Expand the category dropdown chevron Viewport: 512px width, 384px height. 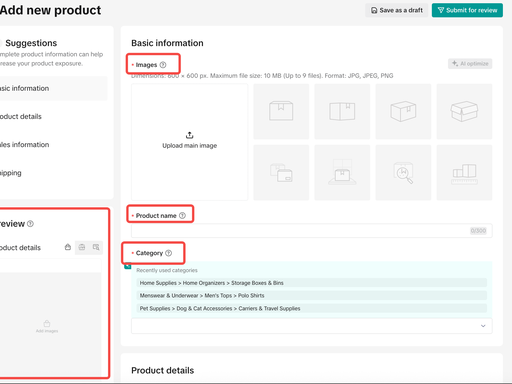click(483, 326)
